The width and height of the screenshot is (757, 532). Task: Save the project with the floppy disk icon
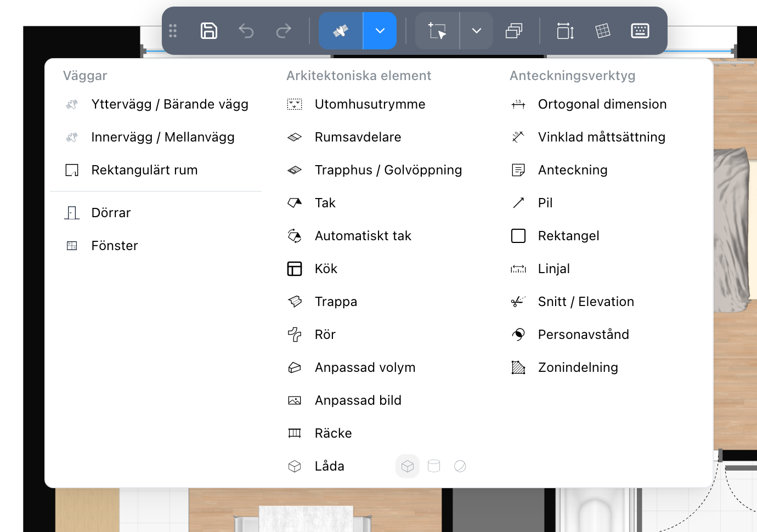[x=209, y=31]
